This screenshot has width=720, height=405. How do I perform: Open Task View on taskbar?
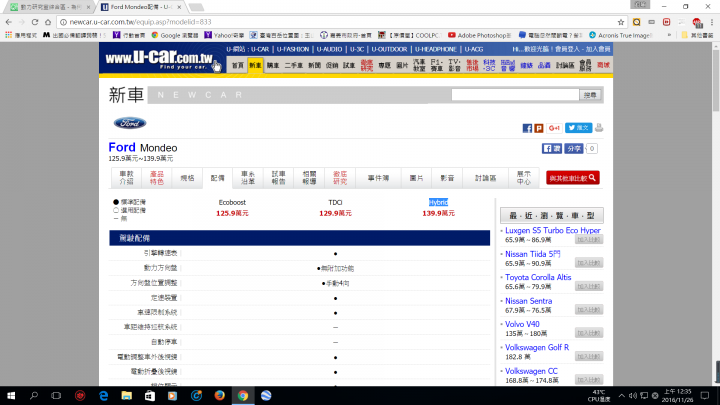pyautogui.click(x=56, y=395)
